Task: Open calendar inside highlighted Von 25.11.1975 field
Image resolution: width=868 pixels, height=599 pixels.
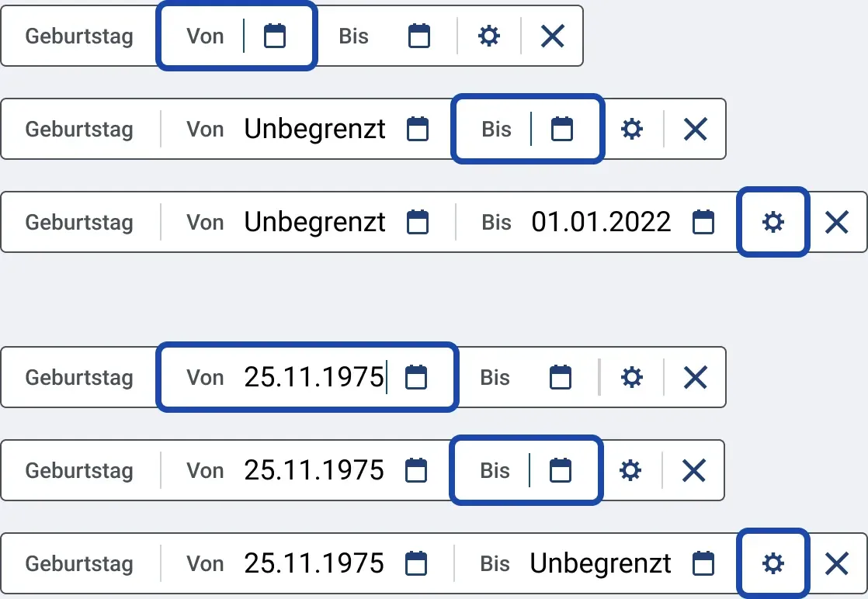Action: tap(416, 377)
